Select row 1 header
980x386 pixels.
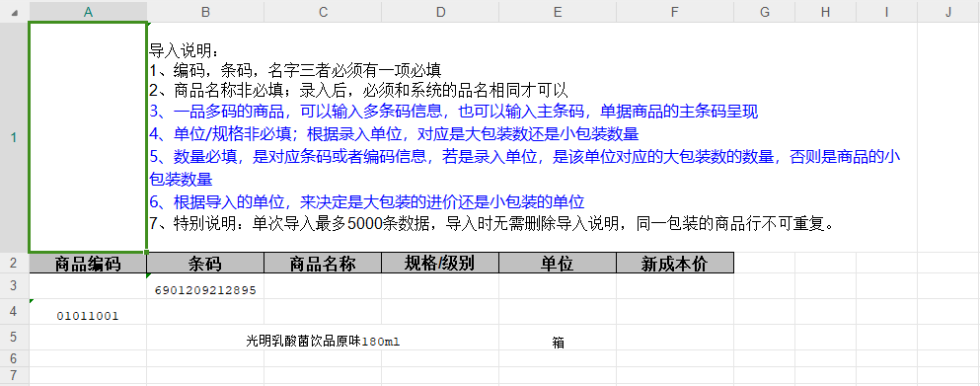pyautogui.click(x=15, y=137)
